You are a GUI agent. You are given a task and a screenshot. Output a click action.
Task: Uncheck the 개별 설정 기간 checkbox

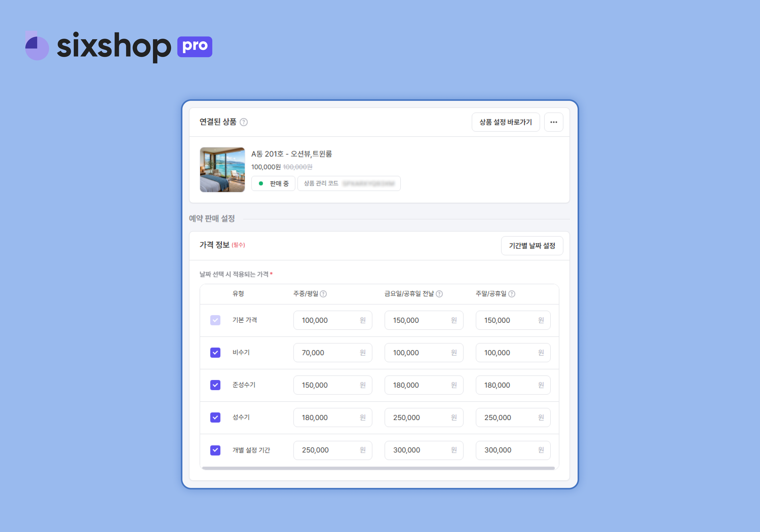point(215,450)
